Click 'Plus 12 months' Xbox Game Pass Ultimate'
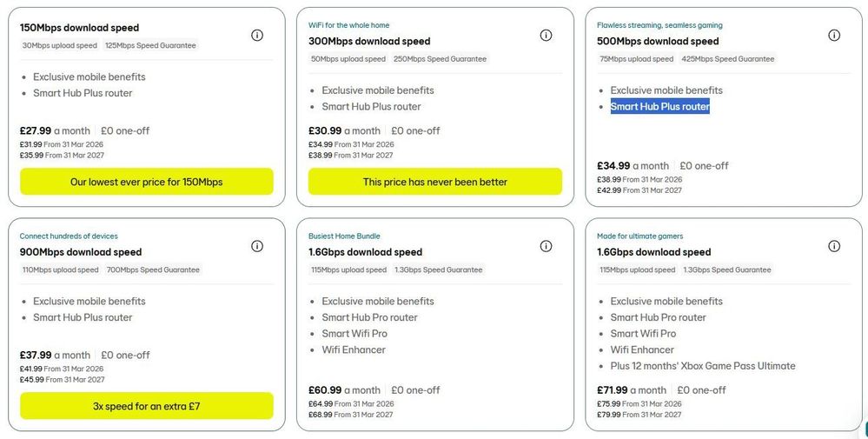 pyautogui.click(x=703, y=366)
